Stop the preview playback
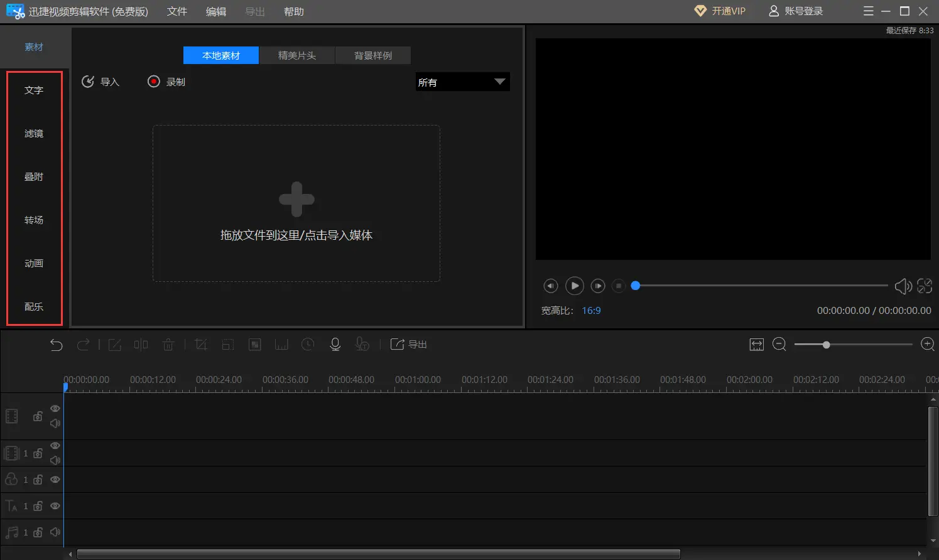The width and height of the screenshot is (939, 560). click(619, 286)
